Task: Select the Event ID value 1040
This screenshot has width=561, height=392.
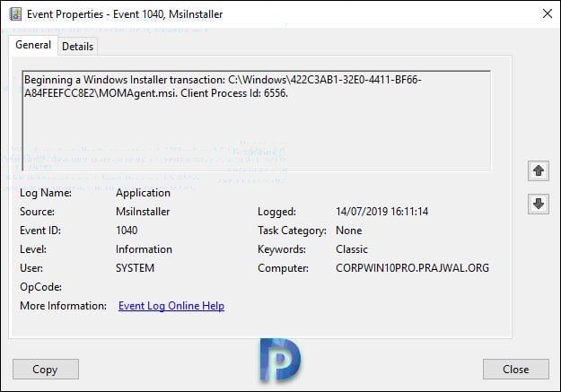Action: 127,231
